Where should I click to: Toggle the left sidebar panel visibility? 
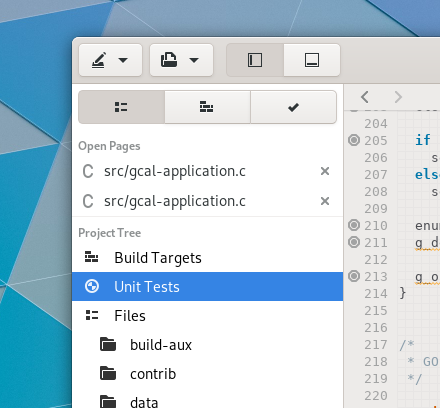pyautogui.click(x=255, y=60)
